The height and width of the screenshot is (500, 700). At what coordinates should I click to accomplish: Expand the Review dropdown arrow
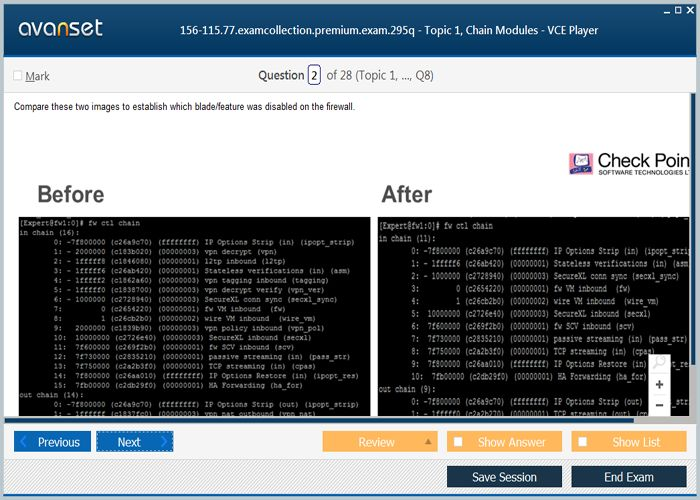[x=428, y=442]
